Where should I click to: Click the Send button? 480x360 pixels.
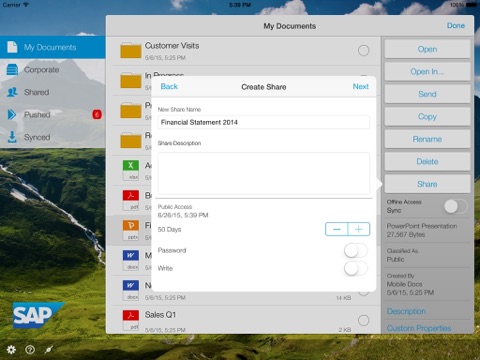(x=427, y=94)
